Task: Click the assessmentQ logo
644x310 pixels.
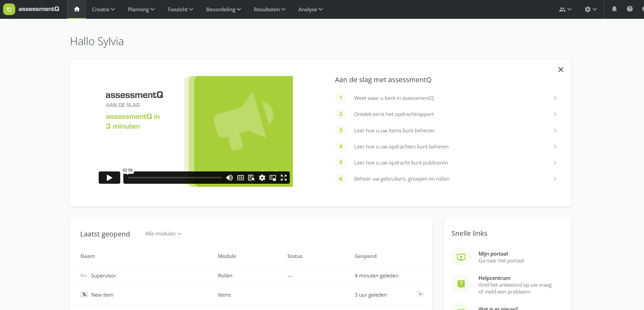Action: (x=31, y=9)
